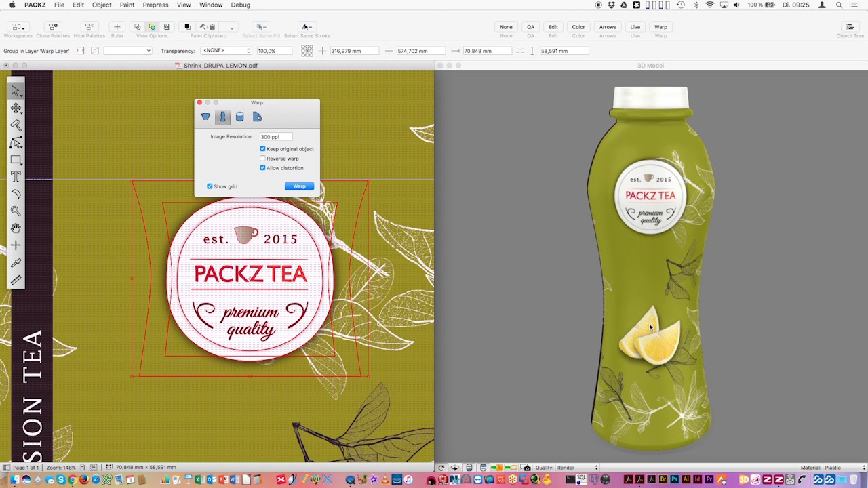Click the width field 70,848 mm

pos(486,51)
